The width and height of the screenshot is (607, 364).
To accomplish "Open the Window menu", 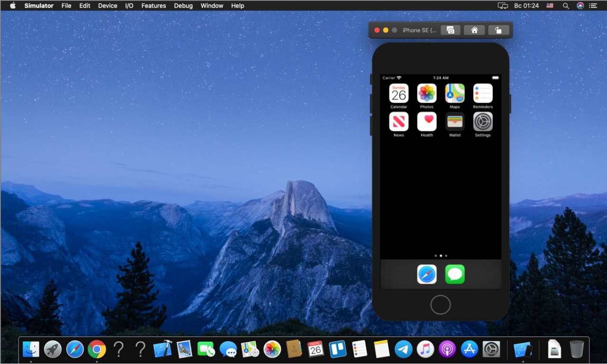I will tap(212, 6).
